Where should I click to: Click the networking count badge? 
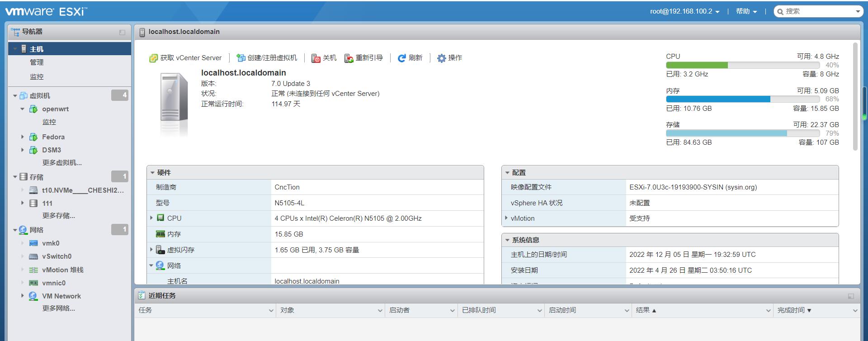coord(120,229)
